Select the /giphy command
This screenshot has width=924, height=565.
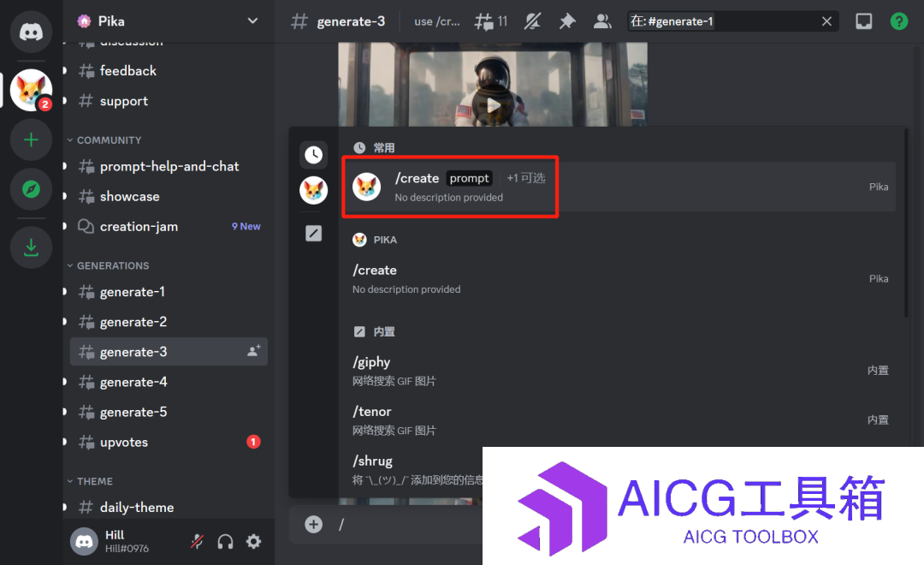pos(620,371)
